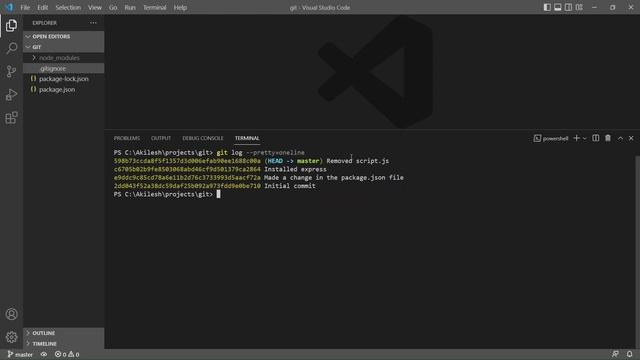The height and width of the screenshot is (360, 640).
Task: Open the Run and Debug view icon
Action: coord(11,95)
